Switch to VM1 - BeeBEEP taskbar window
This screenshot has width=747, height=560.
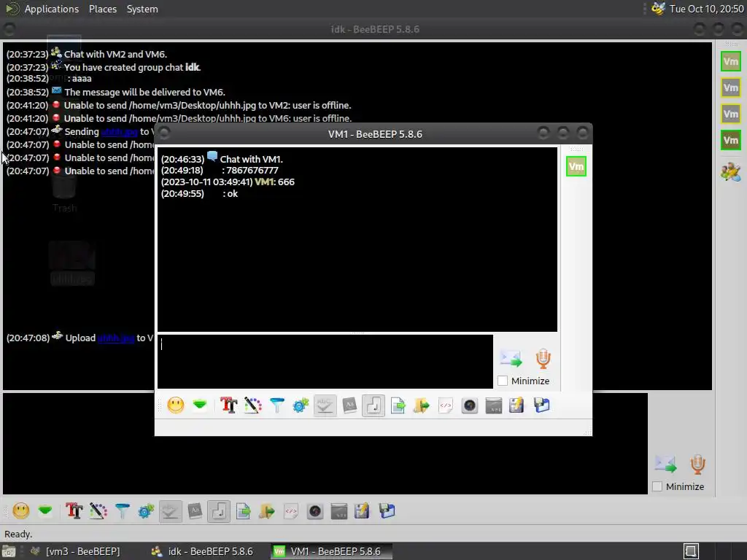(332, 551)
